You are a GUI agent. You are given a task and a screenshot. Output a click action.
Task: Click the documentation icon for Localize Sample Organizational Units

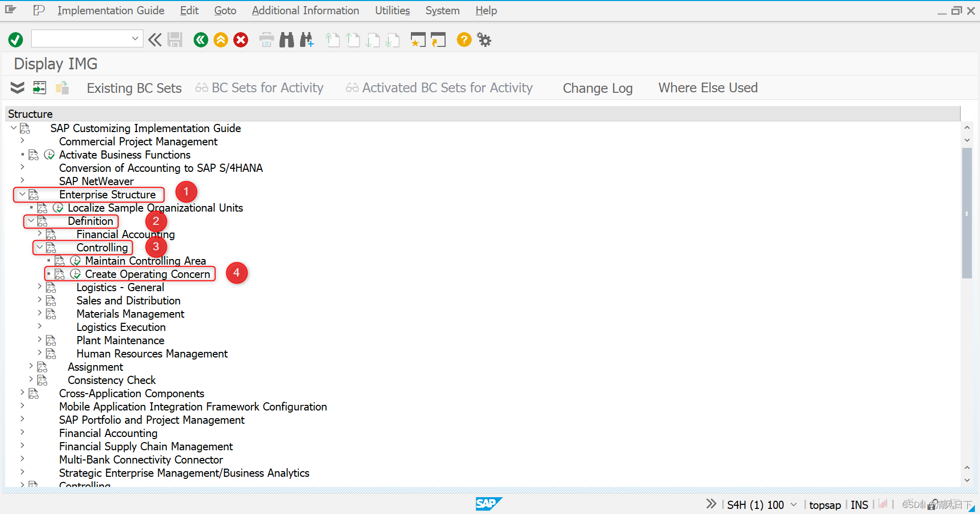point(42,208)
